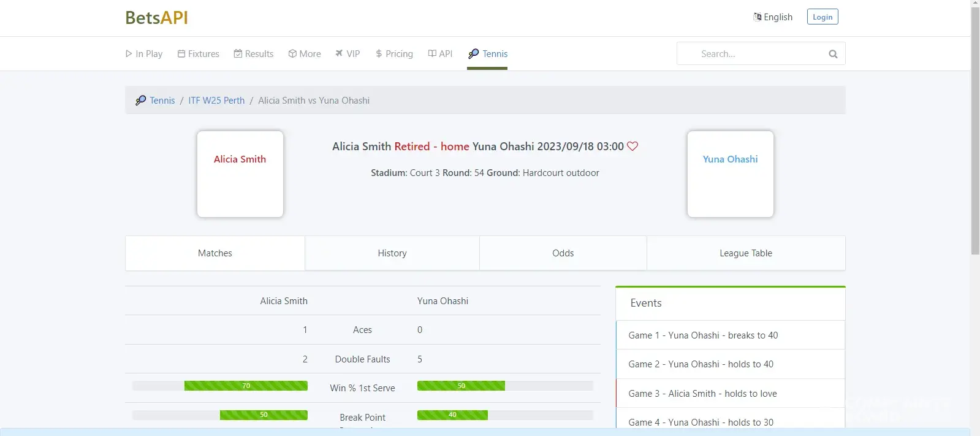The width and height of the screenshot is (980, 436).
Task: Open Alicia Smith player card
Action: (x=240, y=174)
